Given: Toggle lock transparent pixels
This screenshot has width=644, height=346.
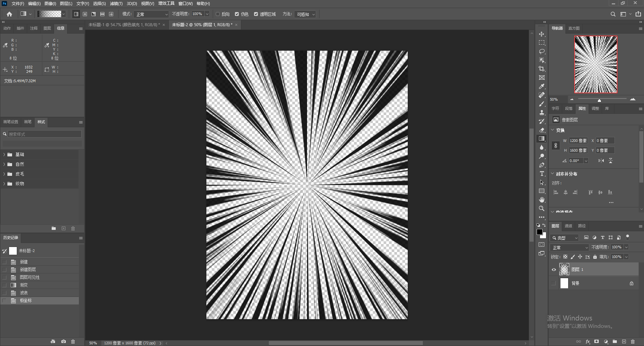Looking at the screenshot, I should coord(565,257).
